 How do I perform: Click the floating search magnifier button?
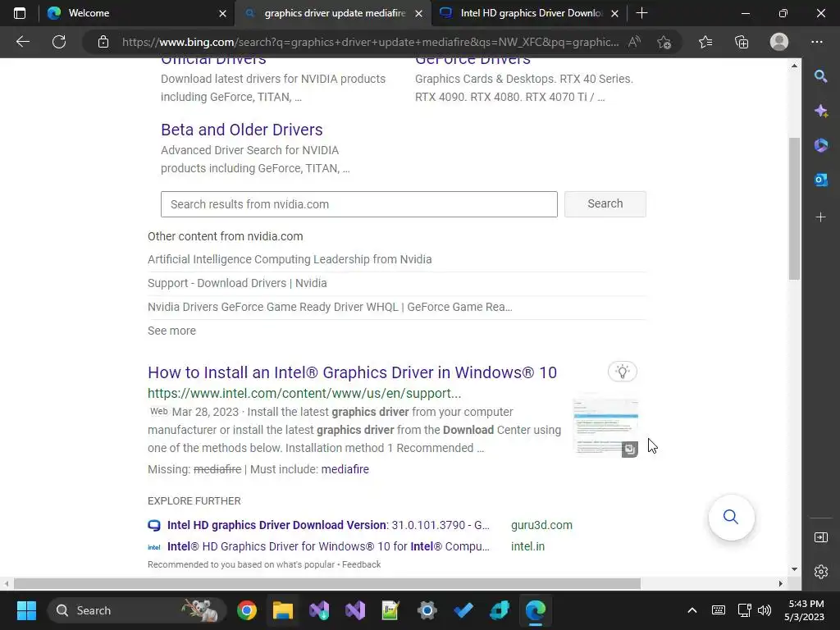pos(731,517)
